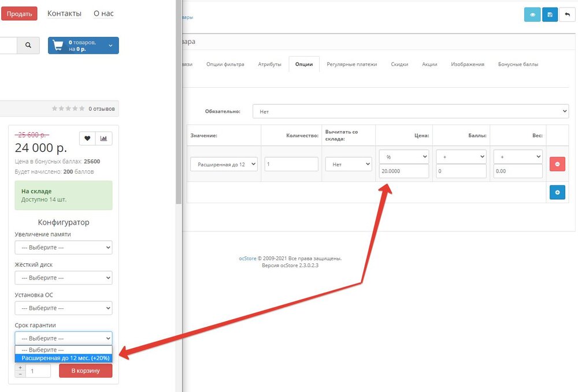This screenshot has height=392, width=578.
Task: Open the shopping cart dropdown
Action: coord(83,46)
